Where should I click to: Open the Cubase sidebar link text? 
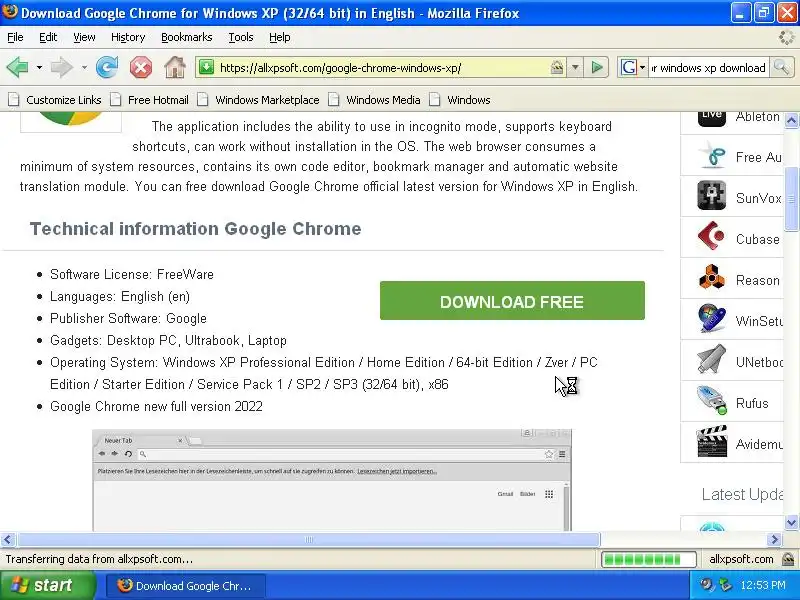757,239
